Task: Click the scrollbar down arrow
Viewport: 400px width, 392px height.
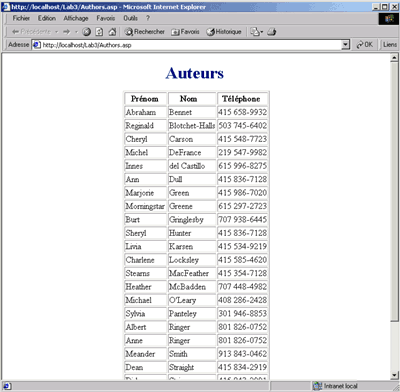Action: pyautogui.click(x=394, y=376)
